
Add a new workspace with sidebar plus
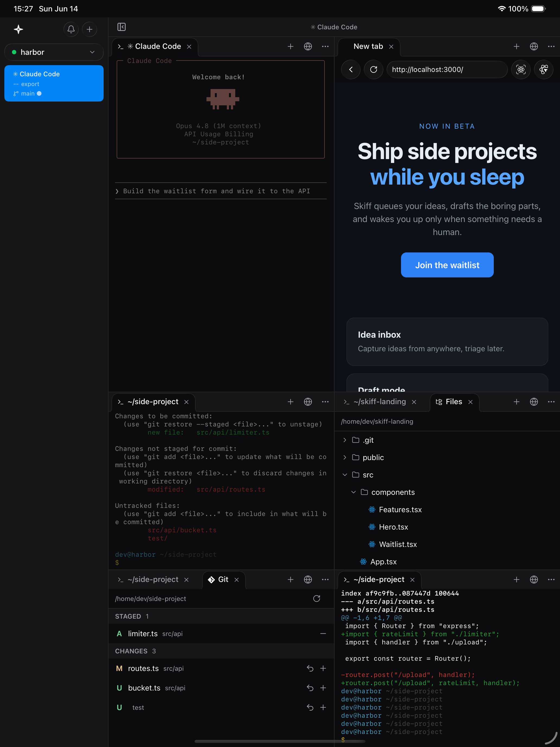pos(90,29)
